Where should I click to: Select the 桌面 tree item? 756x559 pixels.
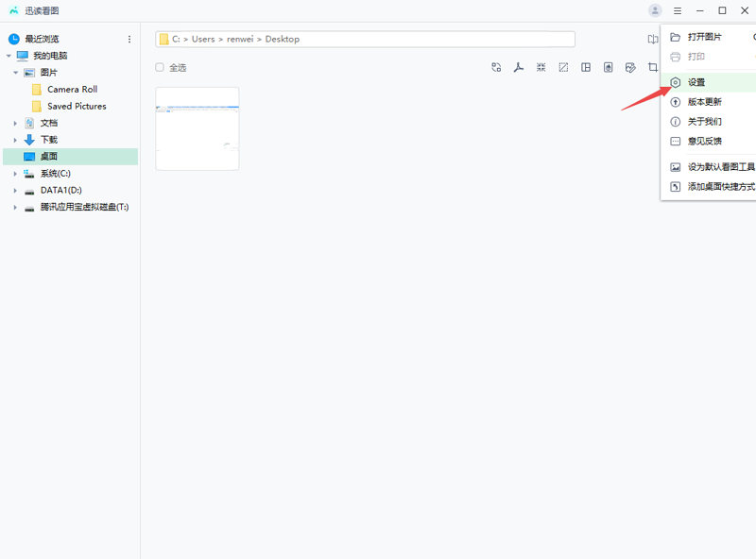click(x=70, y=157)
